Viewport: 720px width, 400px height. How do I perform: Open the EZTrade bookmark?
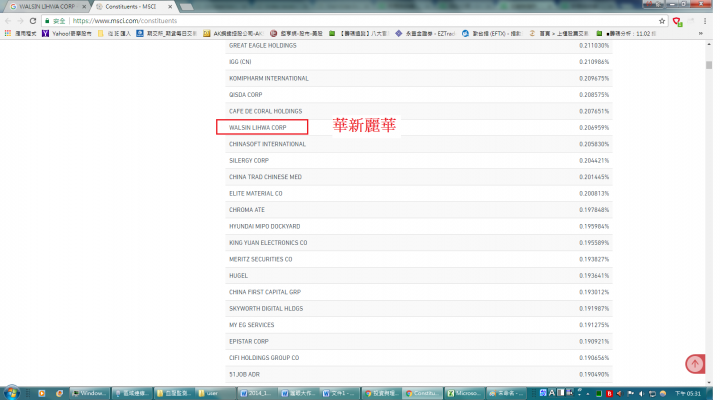(x=425, y=34)
